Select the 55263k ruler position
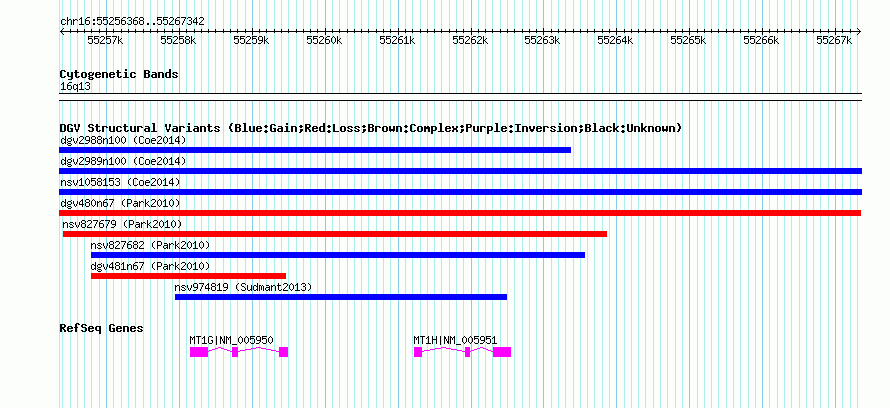This screenshot has height=408, width=890. (x=543, y=40)
